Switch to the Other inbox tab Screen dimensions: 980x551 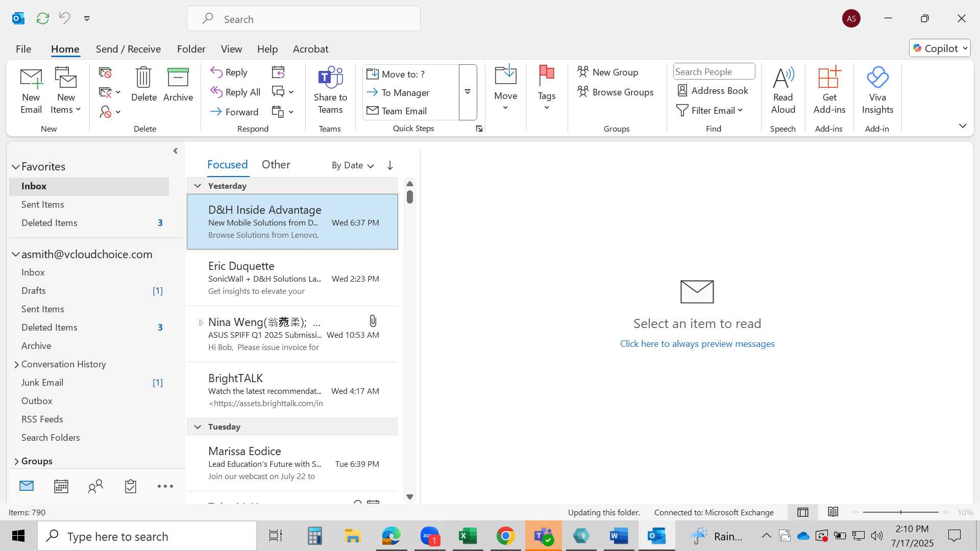click(x=276, y=164)
